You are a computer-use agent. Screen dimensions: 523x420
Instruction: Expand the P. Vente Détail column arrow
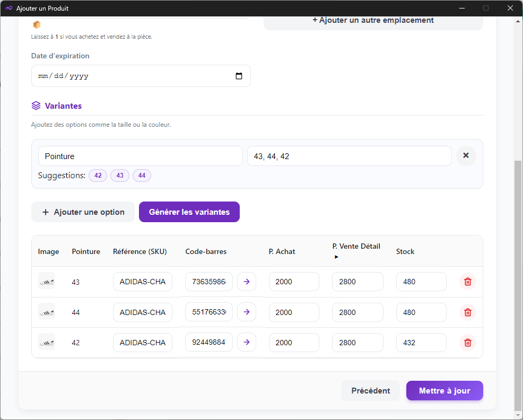[335, 257]
